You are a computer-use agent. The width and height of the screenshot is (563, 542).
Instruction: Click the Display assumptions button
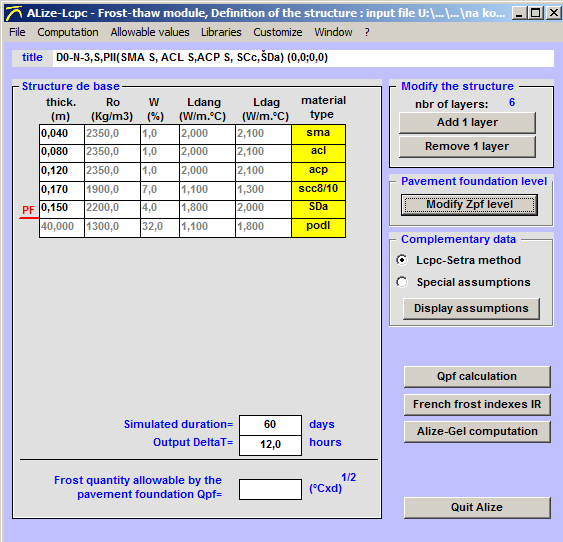coord(471,308)
